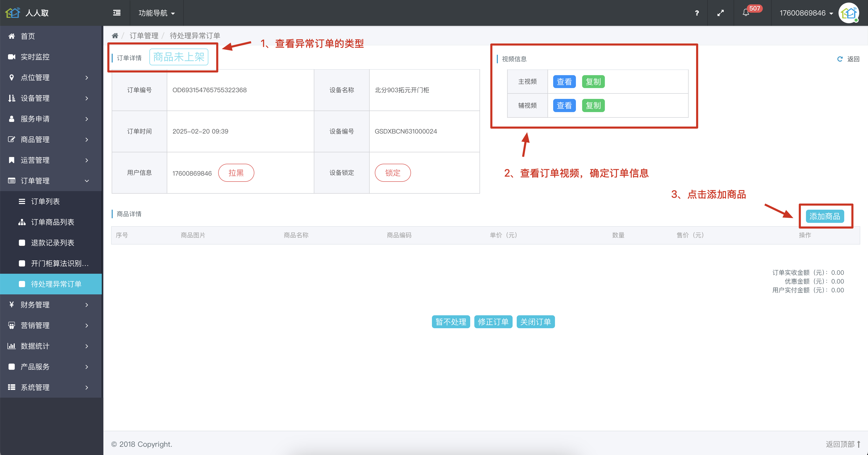Image resolution: width=868 pixels, height=455 pixels.
Task: Expand 财务管理 chevron
Action: coord(87,305)
